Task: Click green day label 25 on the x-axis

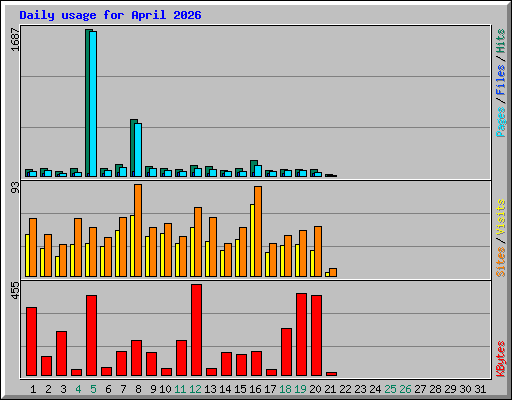Action: click(390, 389)
